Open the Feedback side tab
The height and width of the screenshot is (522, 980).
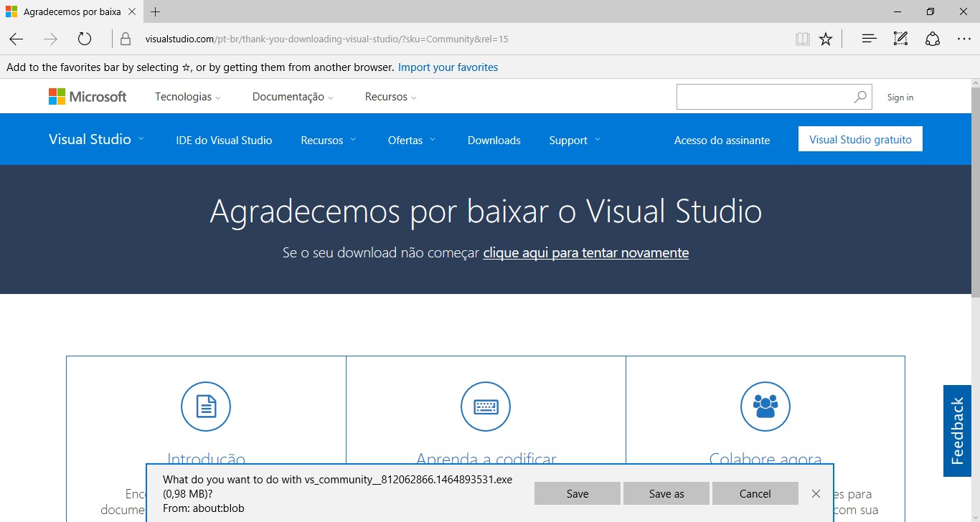click(957, 431)
